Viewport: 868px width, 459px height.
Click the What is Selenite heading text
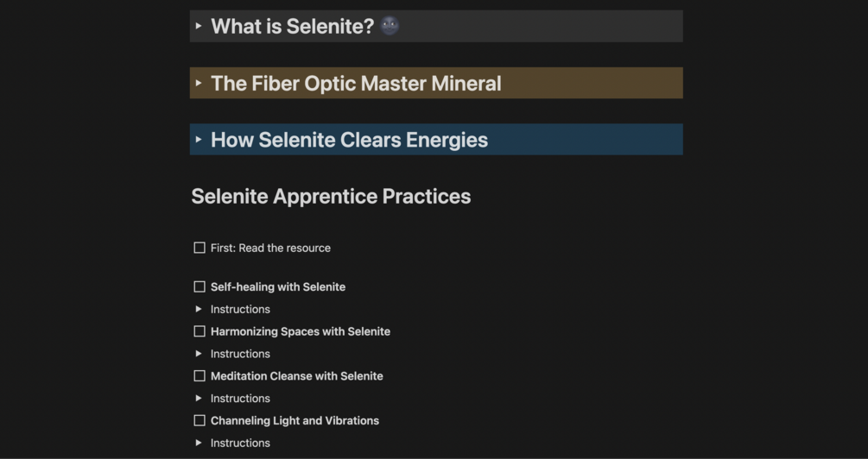click(x=292, y=27)
